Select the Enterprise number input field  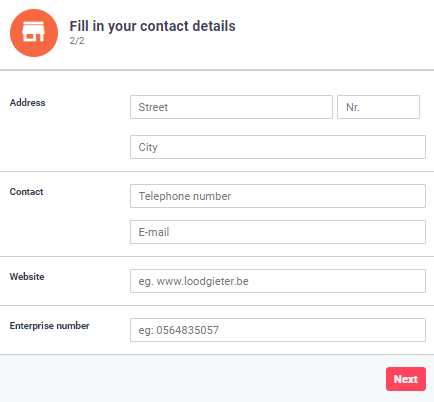[278, 330]
